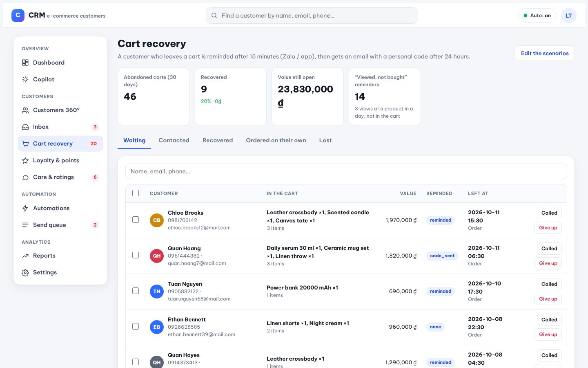
Task: Give up on Quan Hoang cart
Action: [x=548, y=263]
